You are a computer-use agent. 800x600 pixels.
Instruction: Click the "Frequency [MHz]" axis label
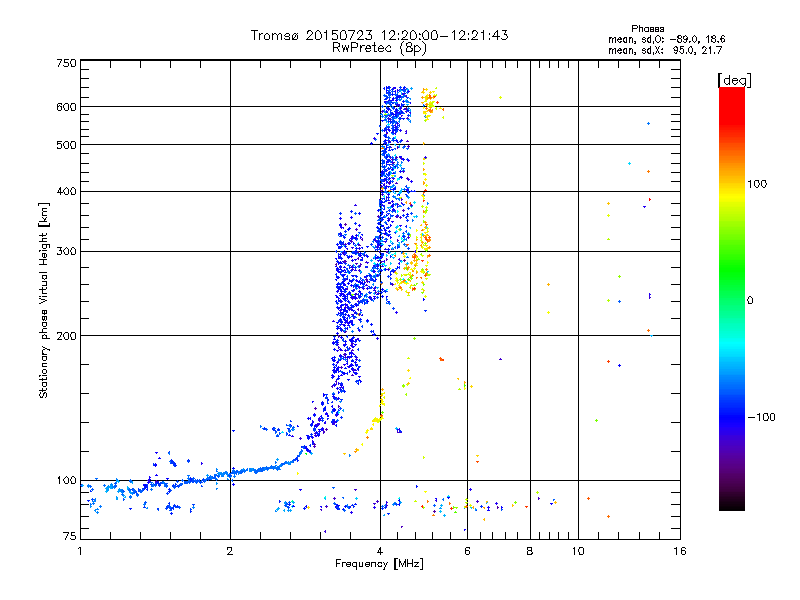click(x=379, y=564)
